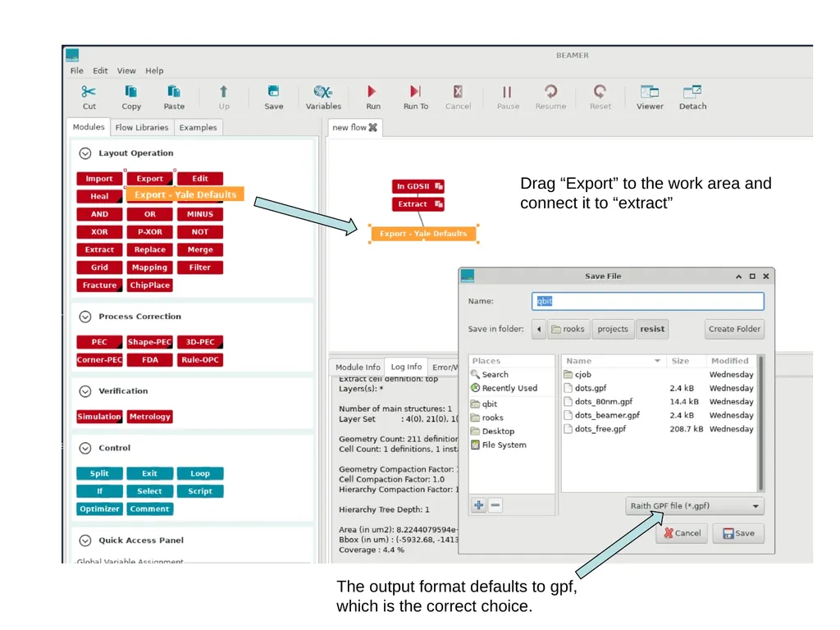Click the Run To toolbar icon

pyautogui.click(x=415, y=92)
